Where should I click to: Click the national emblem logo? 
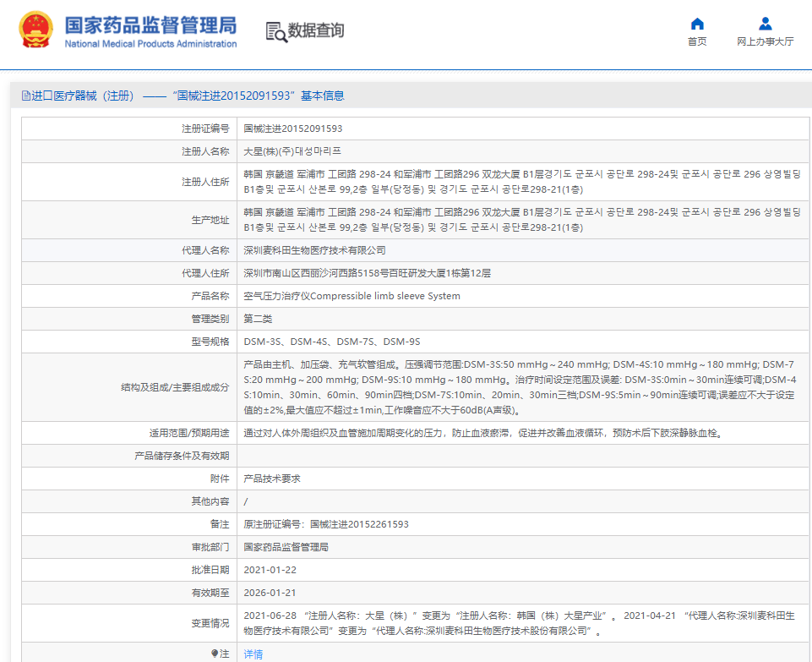tap(35, 30)
